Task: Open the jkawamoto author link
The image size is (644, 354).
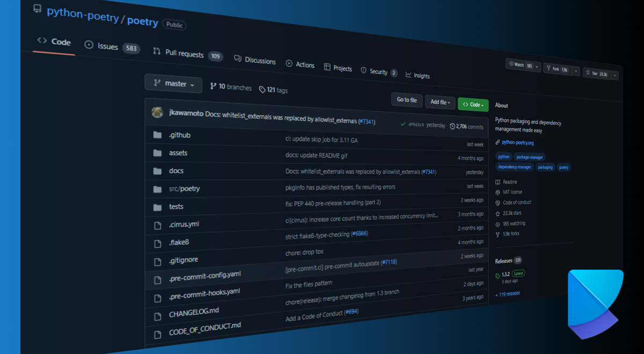Action: [186, 114]
